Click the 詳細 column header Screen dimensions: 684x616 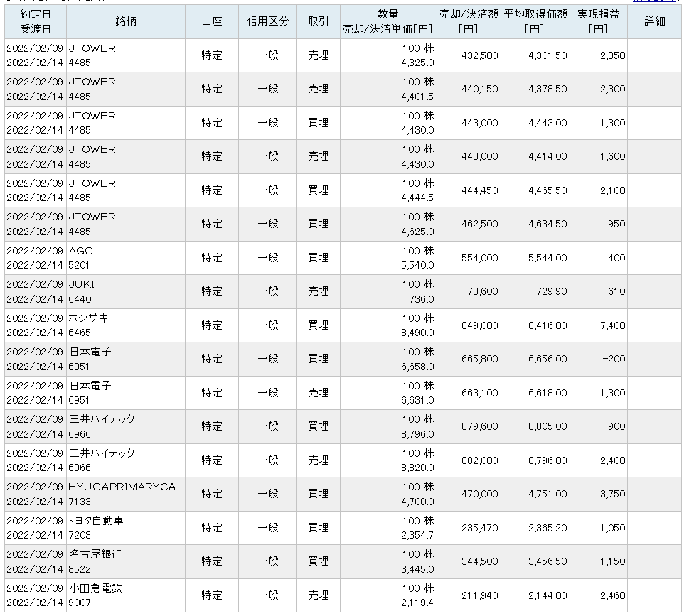[x=654, y=21]
